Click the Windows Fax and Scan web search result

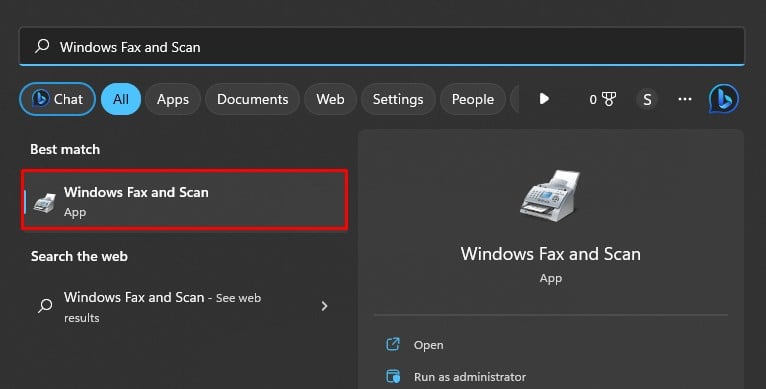point(185,306)
